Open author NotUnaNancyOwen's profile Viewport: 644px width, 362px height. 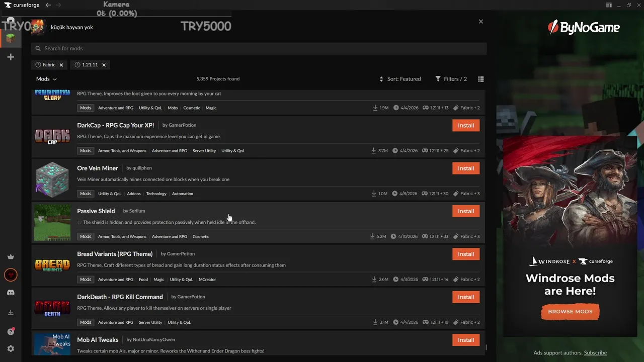(153, 340)
